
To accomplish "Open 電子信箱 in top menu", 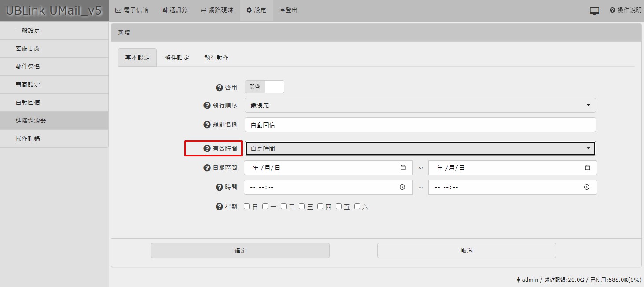I will pyautogui.click(x=132, y=10).
